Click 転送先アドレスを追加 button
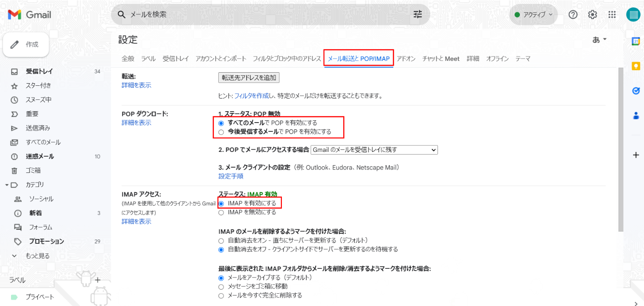Image resolution: width=644 pixels, height=306 pixels. click(x=249, y=78)
